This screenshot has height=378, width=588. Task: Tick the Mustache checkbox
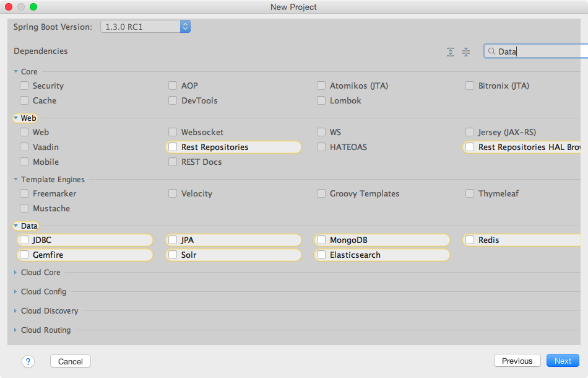24,208
